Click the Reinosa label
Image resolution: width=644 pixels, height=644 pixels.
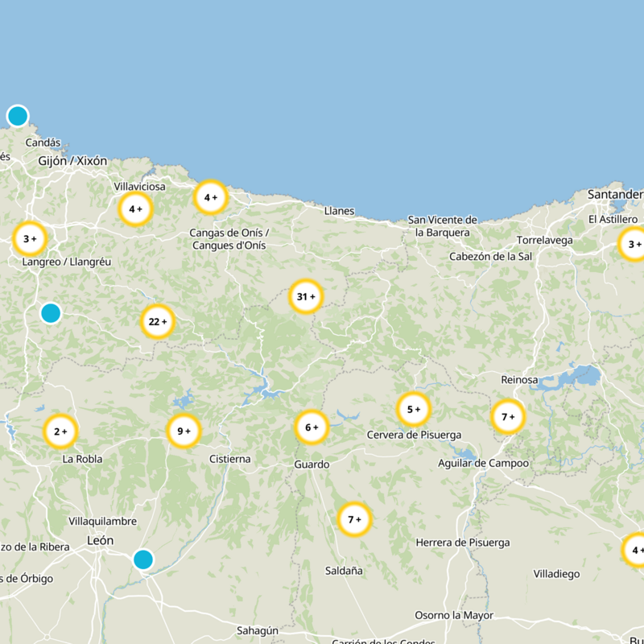(x=519, y=379)
